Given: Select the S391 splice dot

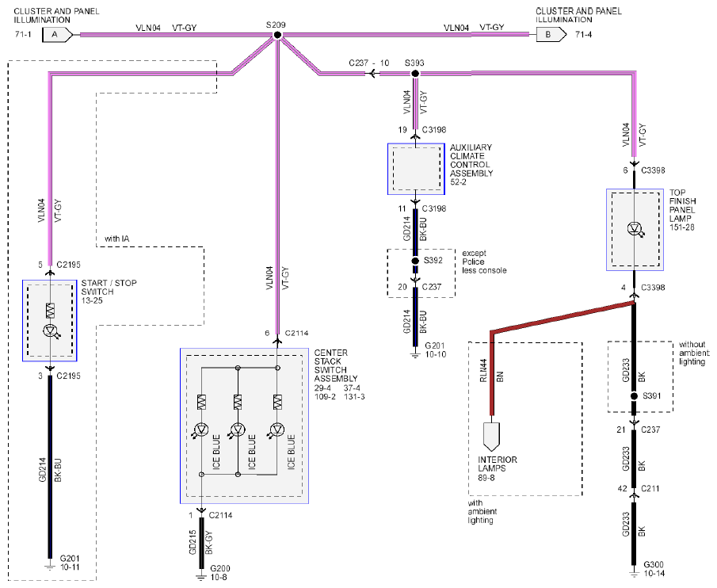Looking at the screenshot, I should coord(634,396).
